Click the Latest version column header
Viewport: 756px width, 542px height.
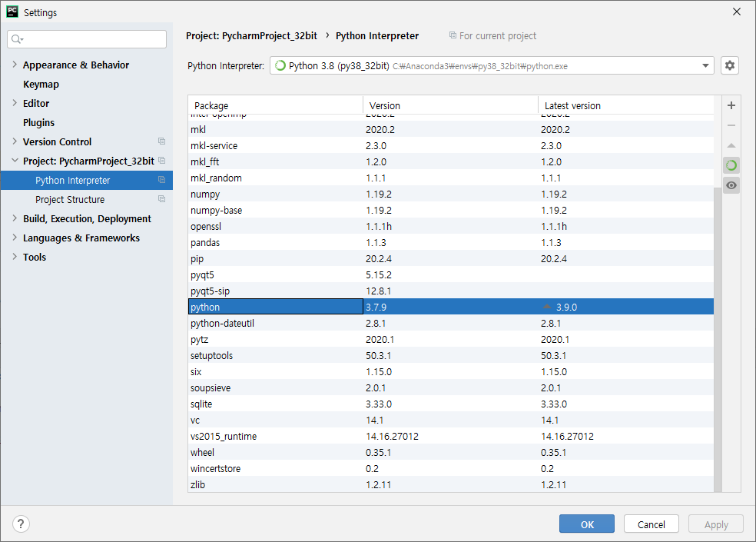coord(626,105)
